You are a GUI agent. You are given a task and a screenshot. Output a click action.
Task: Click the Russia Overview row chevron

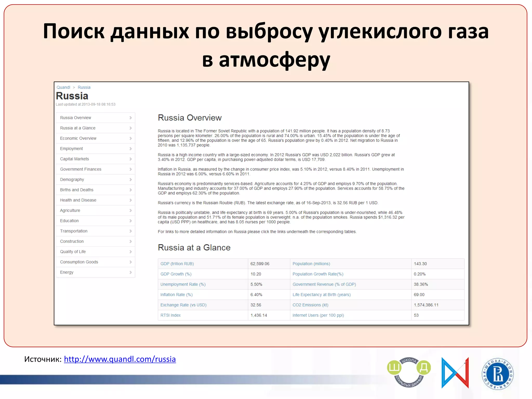[x=131, y=118]
